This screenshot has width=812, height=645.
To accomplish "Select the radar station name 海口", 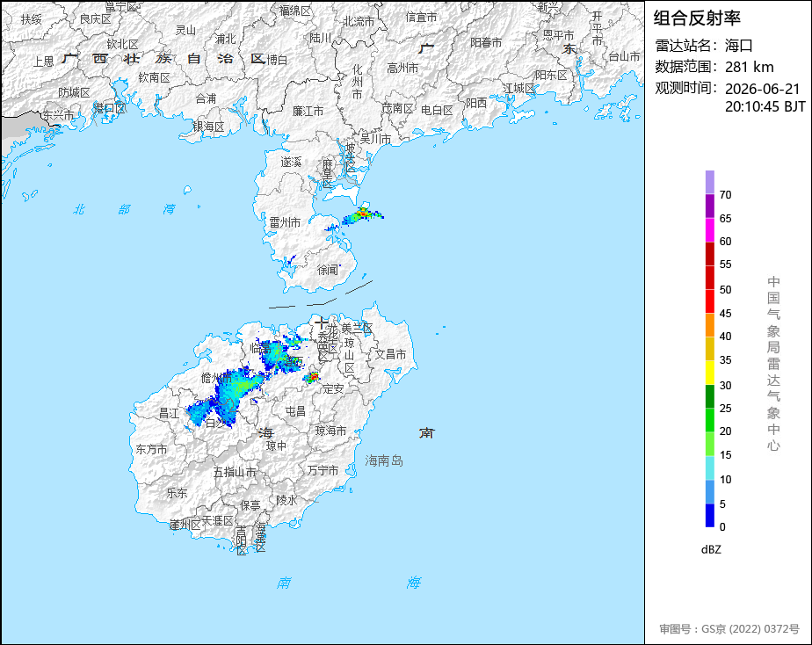I will pyautogui.click(x=738, y=46).
